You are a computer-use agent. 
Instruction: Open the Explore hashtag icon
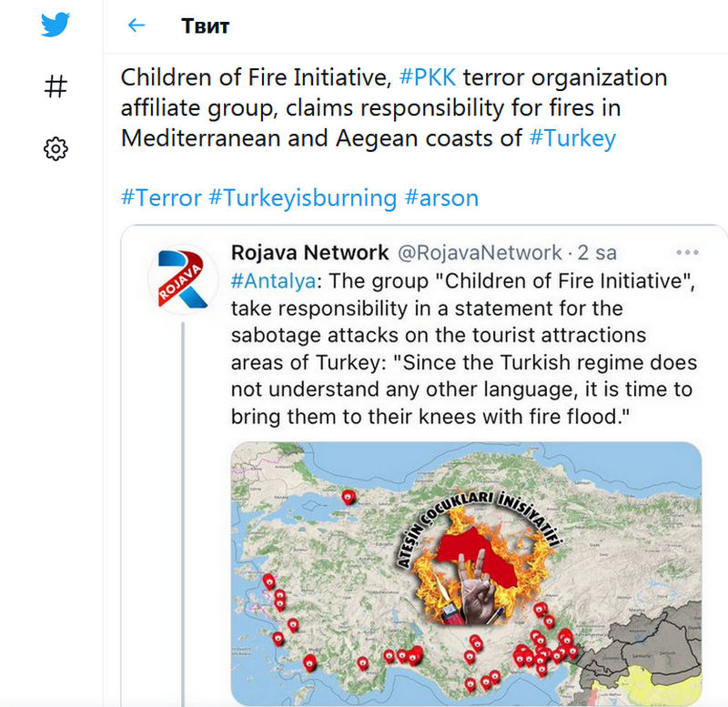(x=56, y=86)
